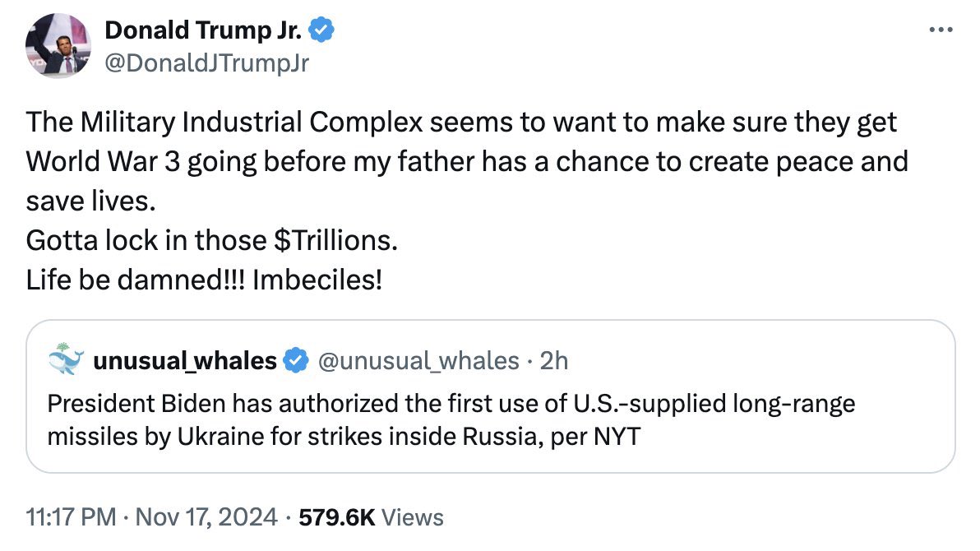Click the verified badge next to unusual_whales

click(x=296, y=360)
